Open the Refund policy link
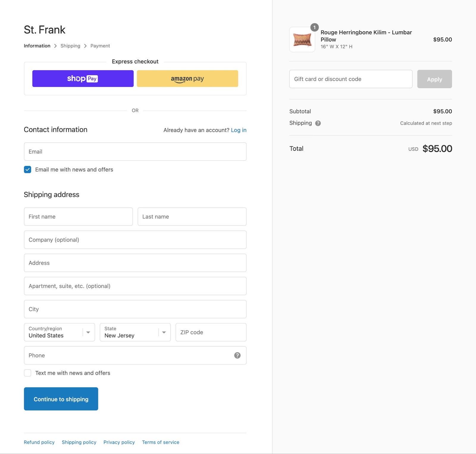Image resolution: width=476 pixels, height=454 pixels. click(x=39, y=442)
